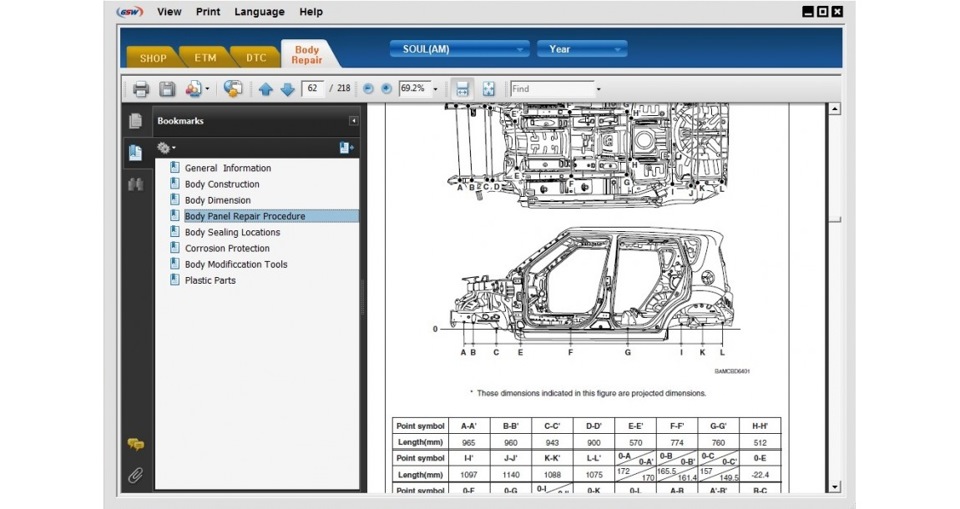The image size is (960, 509).
Task: Click the share document icon
Action: point(193,89)
